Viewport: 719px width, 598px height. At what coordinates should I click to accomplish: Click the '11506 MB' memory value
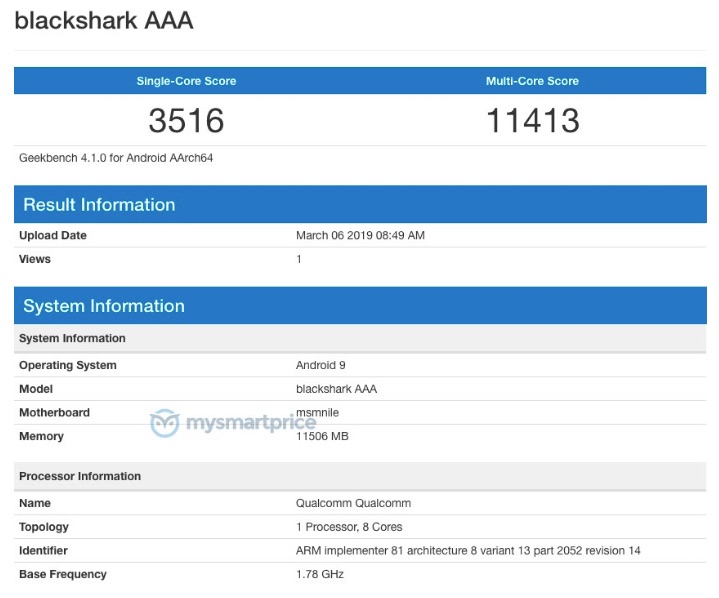coord(322,436)
